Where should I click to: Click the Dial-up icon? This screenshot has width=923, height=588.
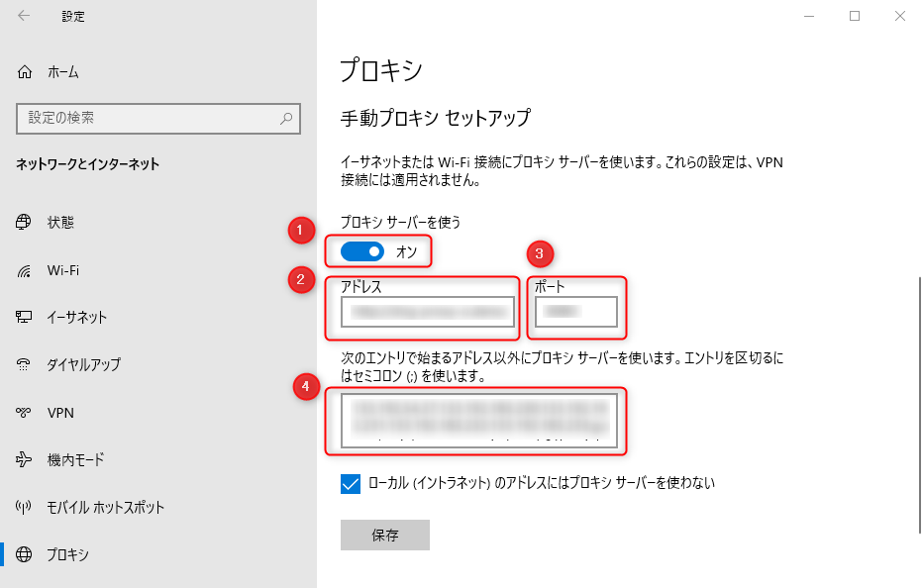tap(25, 365)
